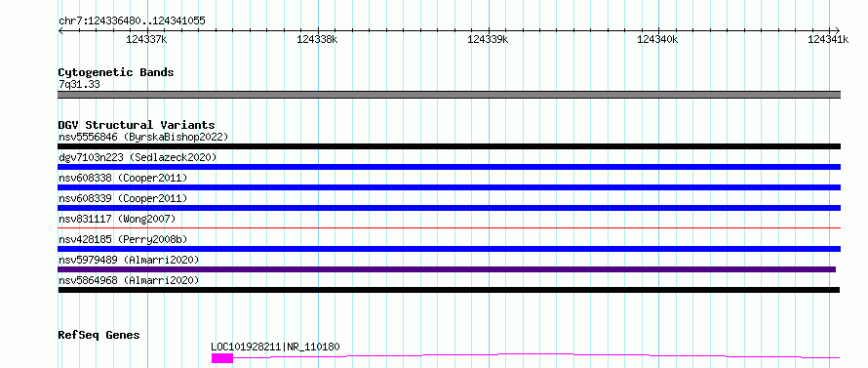Click the 124339k ruler label

(487, 39)
